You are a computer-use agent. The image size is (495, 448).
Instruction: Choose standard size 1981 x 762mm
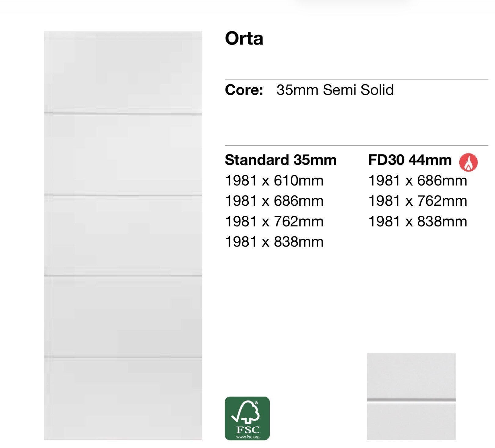tap(274, 221)
